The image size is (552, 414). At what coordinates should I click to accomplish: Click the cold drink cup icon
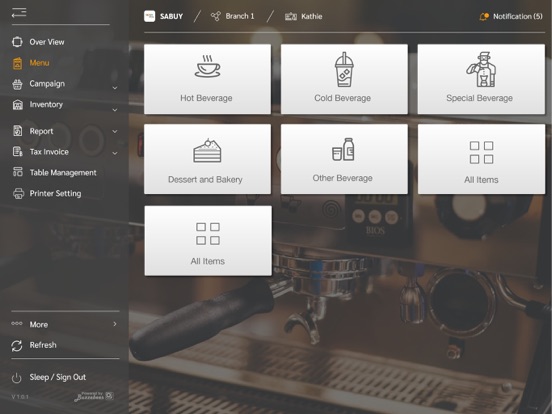(344, 69)
